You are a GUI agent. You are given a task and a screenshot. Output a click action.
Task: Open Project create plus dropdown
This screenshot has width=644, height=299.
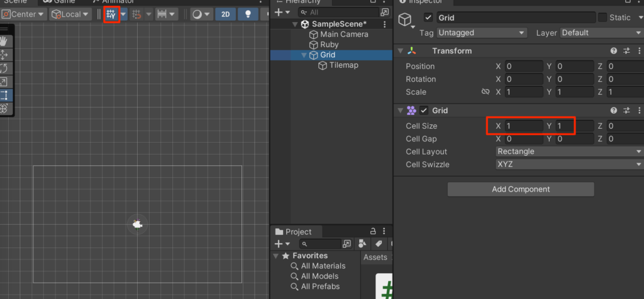point(282,244)
